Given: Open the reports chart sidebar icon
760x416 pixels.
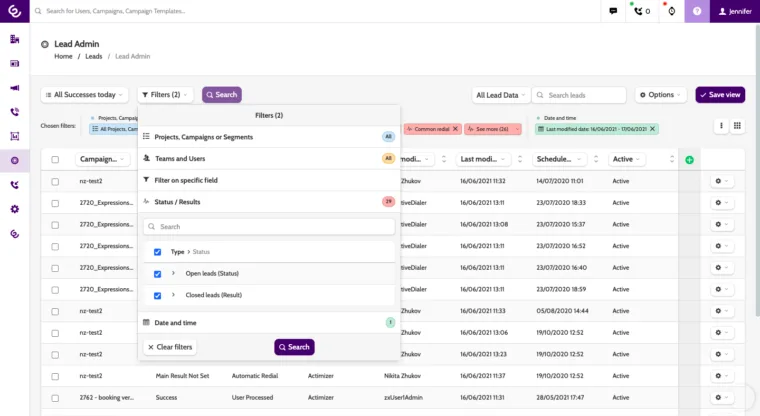Looking at the screenshot, I should (15, 136).
